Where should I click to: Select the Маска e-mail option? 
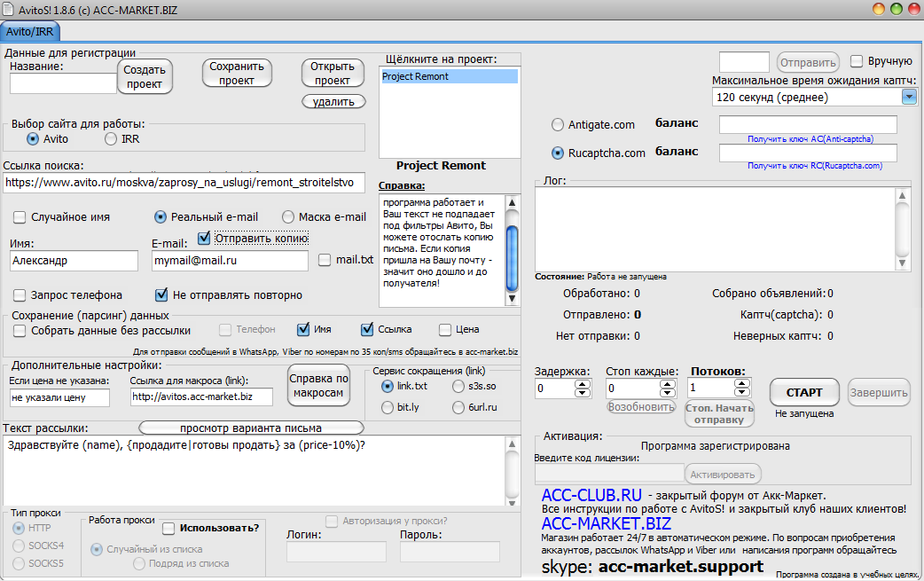click(x=288, y=217)
